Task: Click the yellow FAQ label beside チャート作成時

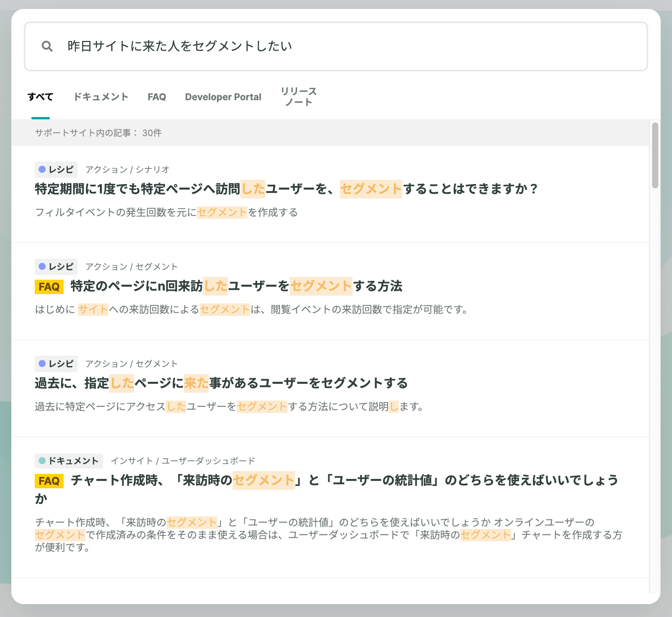Action: coord(49,481)
